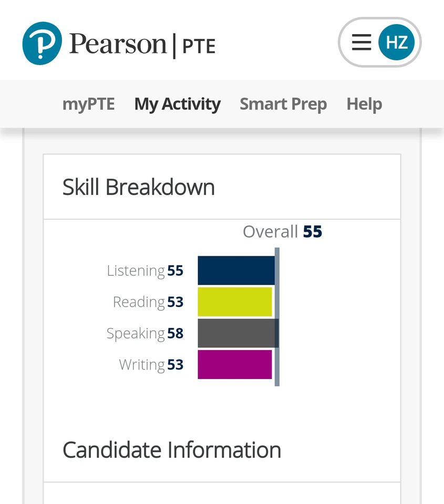Click the magenta Writing score bar
Viewport: 444px width, 504px height.
point(234,364)
